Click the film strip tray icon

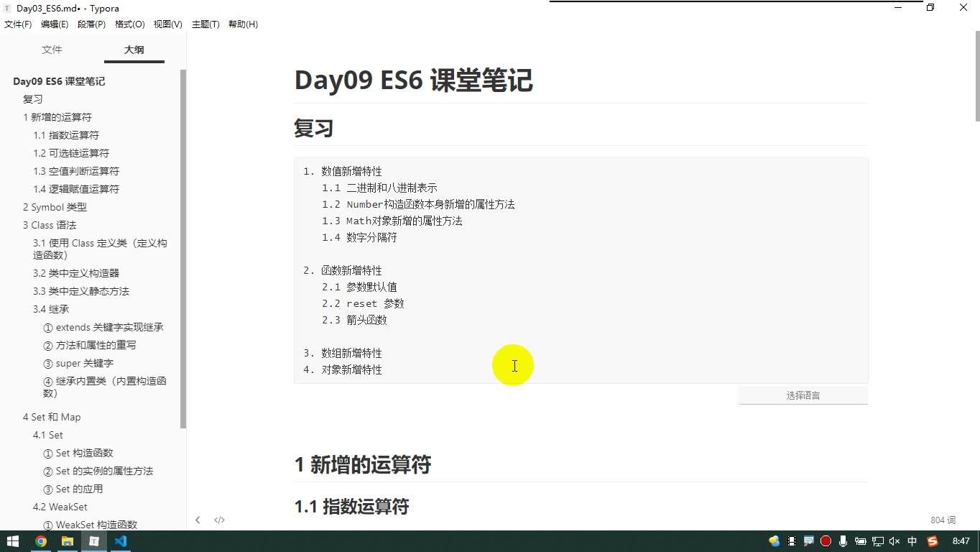(x=792, y=541)
